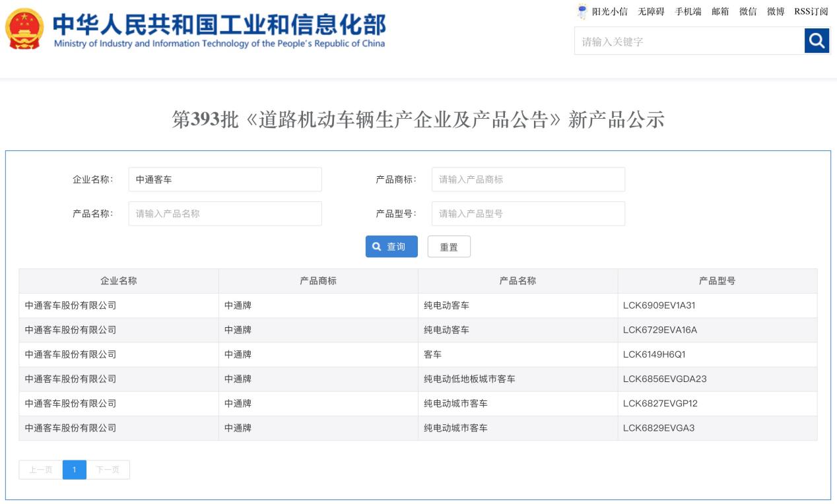
Task: Click the 产品商标 input field
Action: (x=528, y=179)
